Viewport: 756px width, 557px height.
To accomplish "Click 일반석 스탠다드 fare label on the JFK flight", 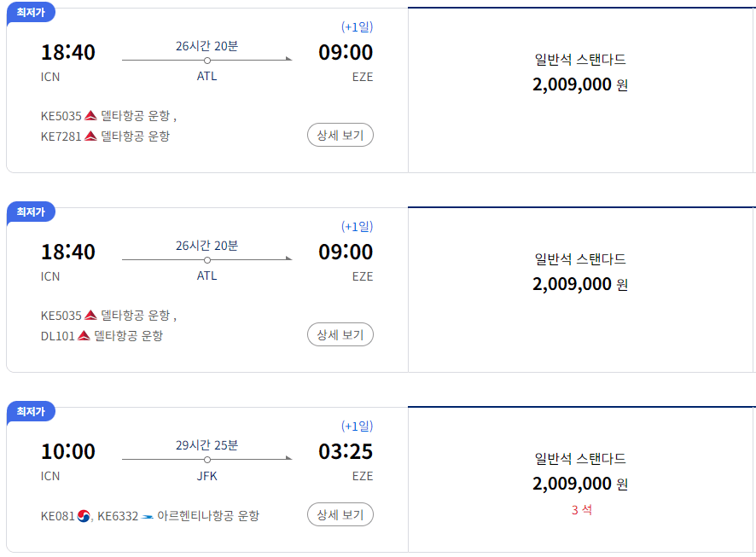I will point(581,458).
